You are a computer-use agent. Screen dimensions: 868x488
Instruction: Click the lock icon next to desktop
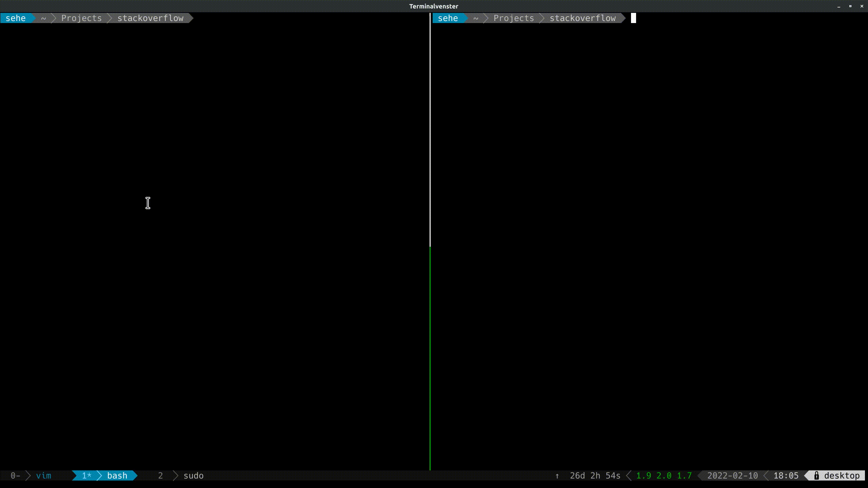[816, 476]
